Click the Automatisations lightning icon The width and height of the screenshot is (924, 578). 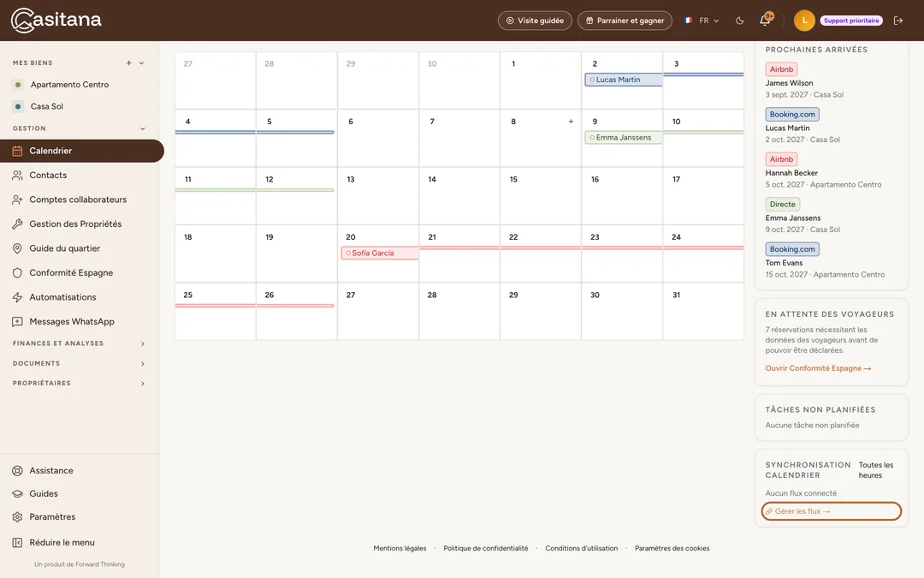point(17,297)
